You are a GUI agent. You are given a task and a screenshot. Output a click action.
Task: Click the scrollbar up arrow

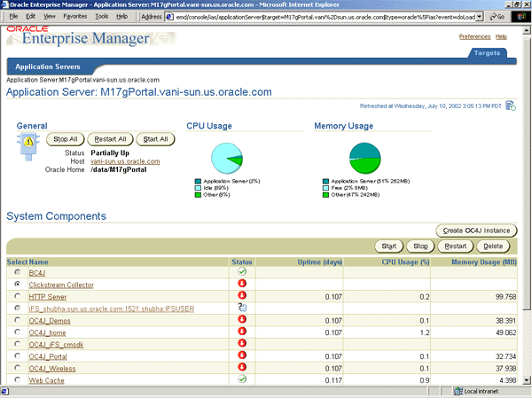(x=526, y=30)
